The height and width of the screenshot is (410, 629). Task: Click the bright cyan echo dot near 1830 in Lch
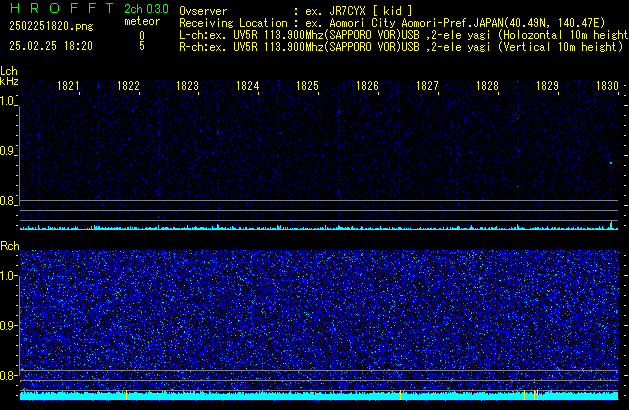pos(611,163)
